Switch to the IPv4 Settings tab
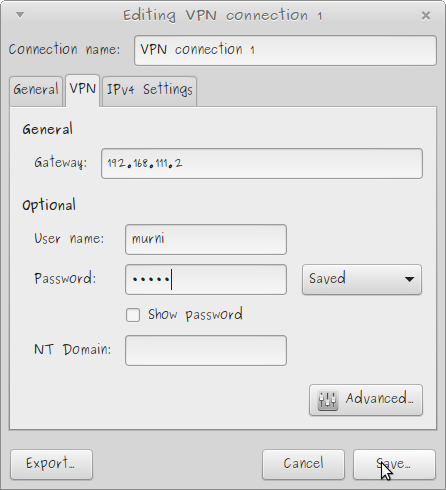The height and width of the screenshot is (490, 446). 149,91
